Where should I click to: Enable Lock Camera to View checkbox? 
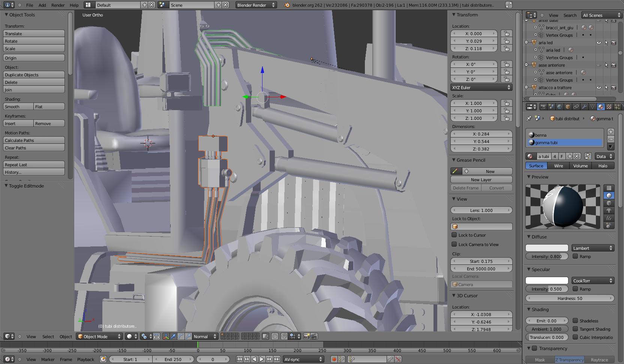(x=454, y=244)
